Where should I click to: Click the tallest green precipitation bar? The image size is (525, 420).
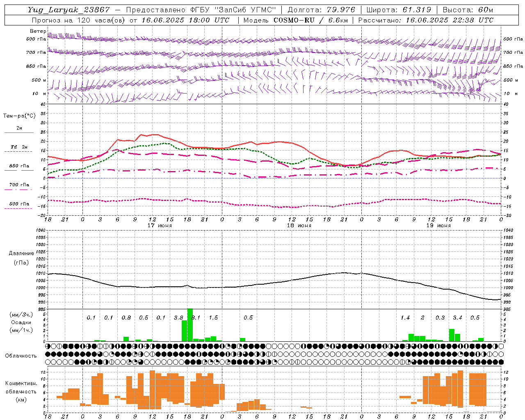tap(190, 325)
